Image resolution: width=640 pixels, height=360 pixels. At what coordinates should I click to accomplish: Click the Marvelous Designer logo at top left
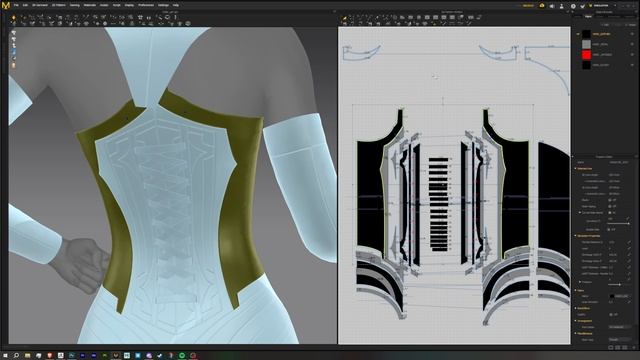6,5
